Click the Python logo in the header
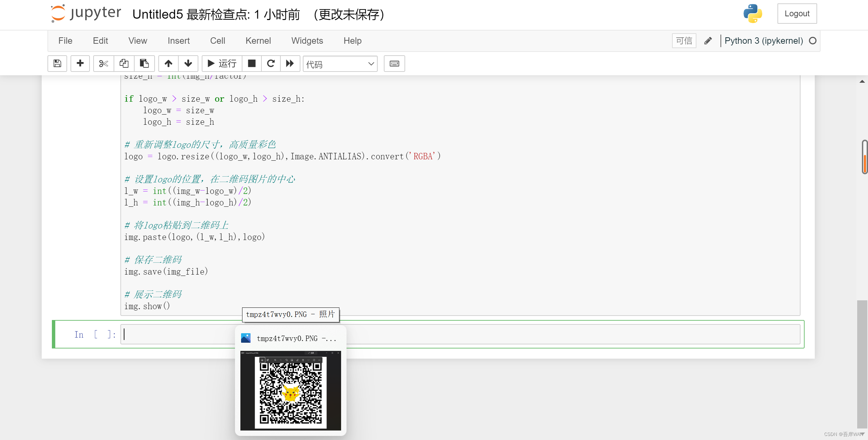The height and width of the screenshot is (440, 868). pos(753,14)
